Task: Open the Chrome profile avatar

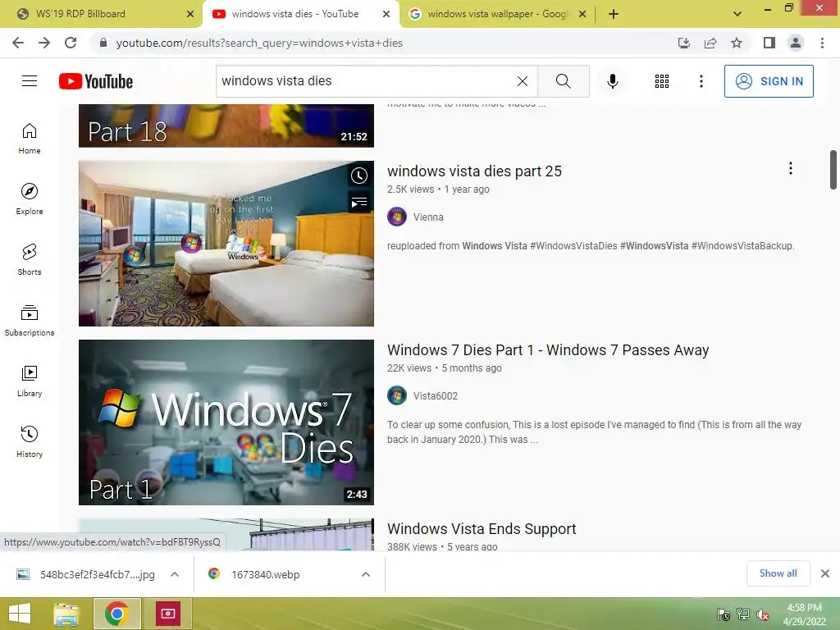Action: 796,43
